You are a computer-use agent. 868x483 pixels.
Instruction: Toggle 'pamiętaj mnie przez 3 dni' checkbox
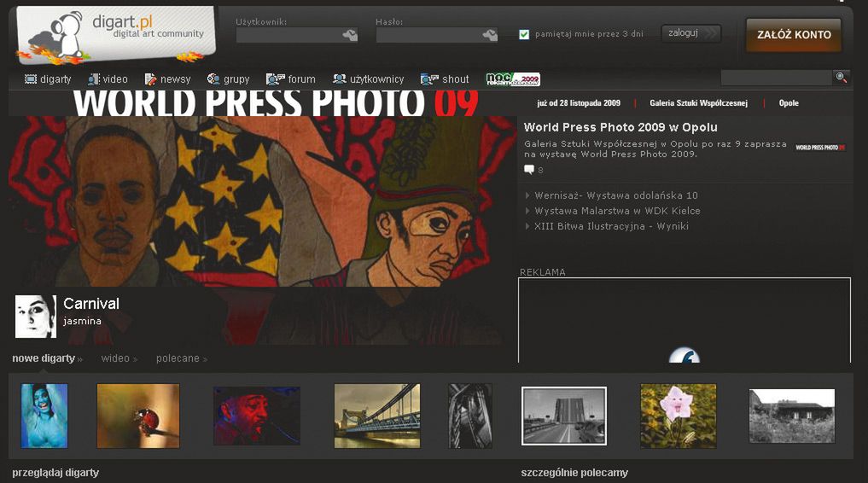coord(524,34)
